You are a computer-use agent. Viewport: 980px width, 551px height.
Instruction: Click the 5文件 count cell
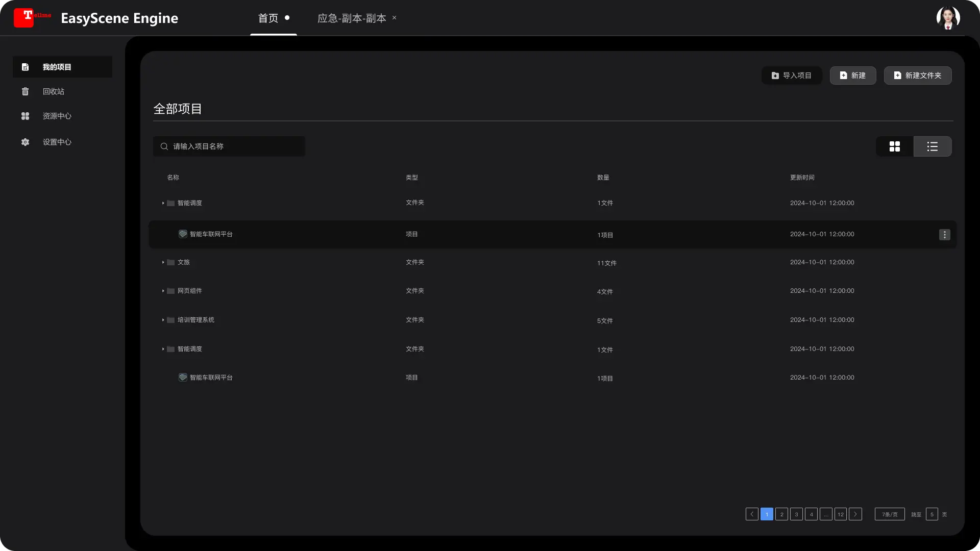605,321
